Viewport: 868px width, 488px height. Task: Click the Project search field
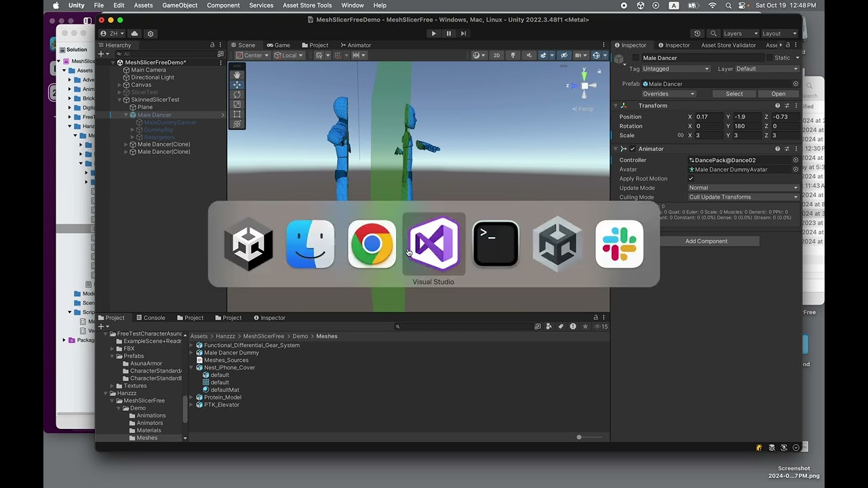pos(465,327)
